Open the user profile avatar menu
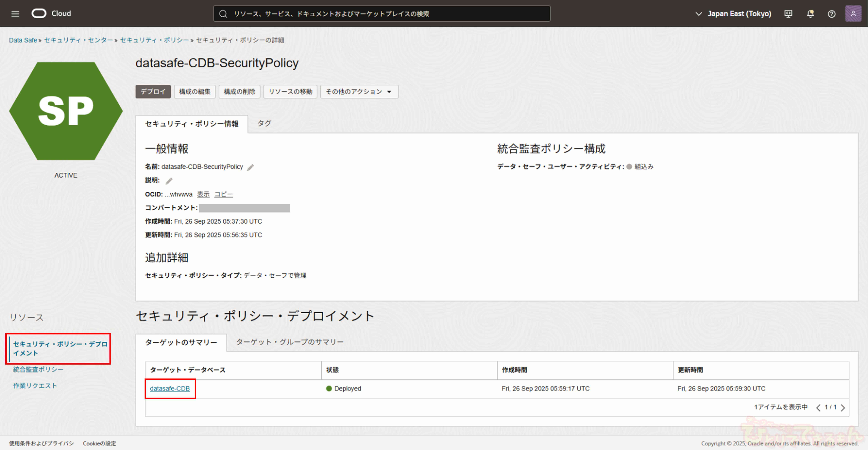The height and width of the screenshot is (450, 868). pos(853,14)
